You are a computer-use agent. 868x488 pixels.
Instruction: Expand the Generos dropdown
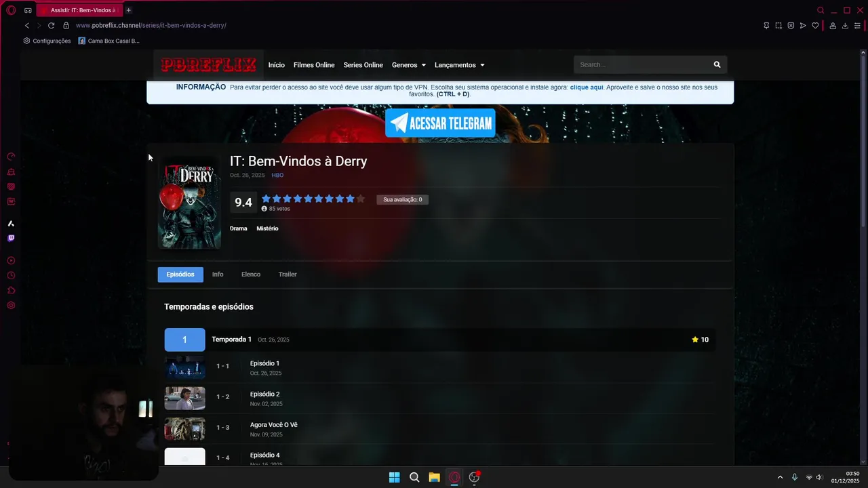[x=409, y=65]
